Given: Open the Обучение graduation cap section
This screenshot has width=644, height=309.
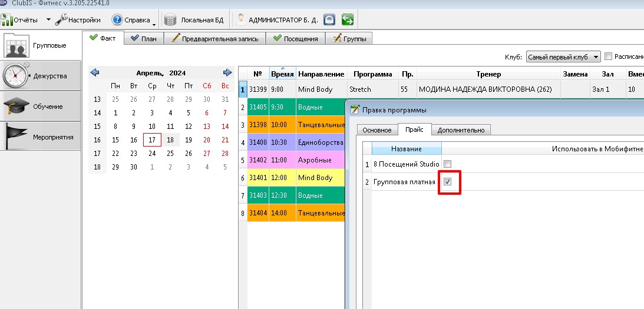Looking at the screenshot, I should [x=40, y=107].
